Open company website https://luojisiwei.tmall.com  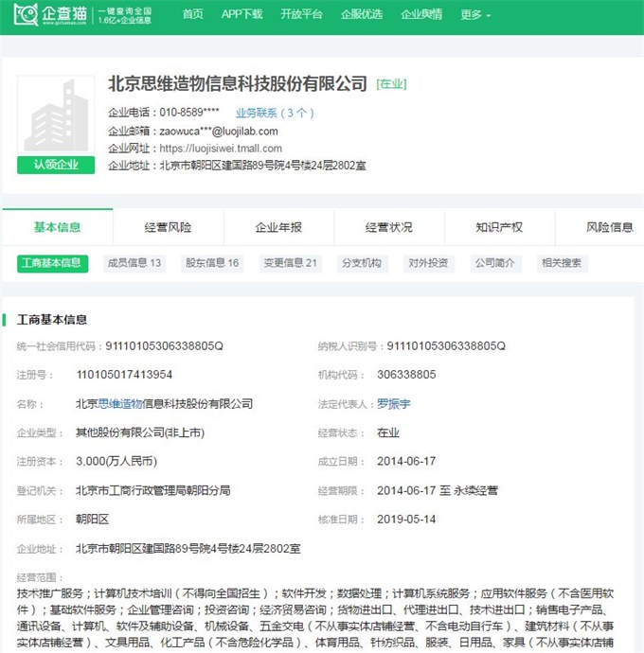221,149
